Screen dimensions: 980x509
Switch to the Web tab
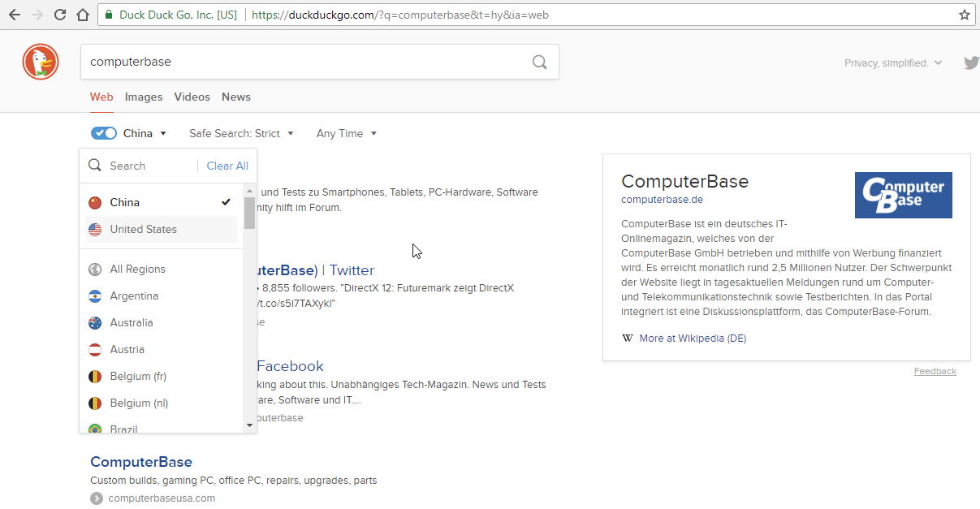101,97
